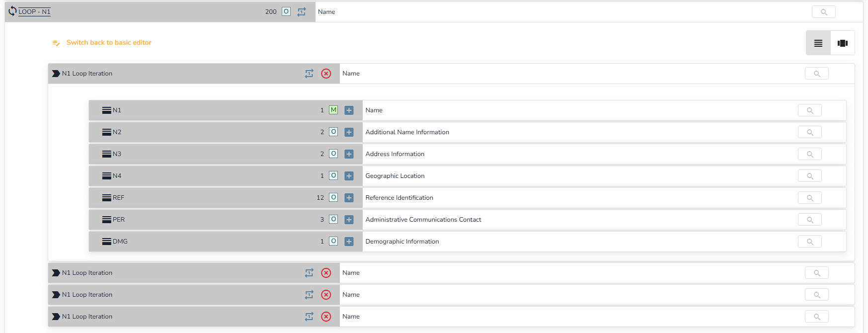Click search icon in Geographic Location row
The width and height of the screenshot is (868, 333).
pos(809,176)
